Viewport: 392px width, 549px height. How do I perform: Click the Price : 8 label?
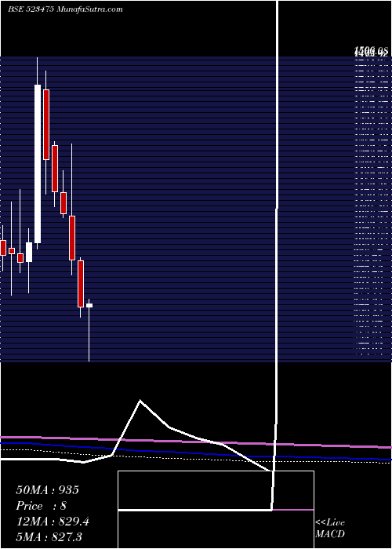(41, 506)
